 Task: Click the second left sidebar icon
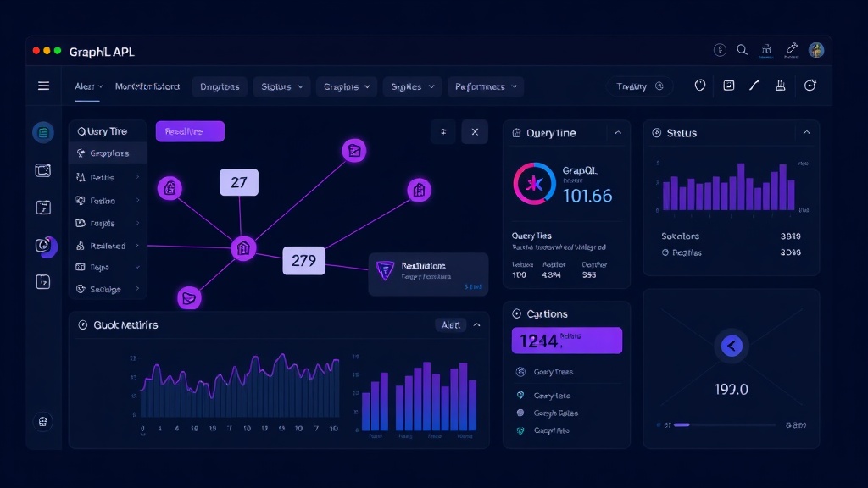pos(43,170)
